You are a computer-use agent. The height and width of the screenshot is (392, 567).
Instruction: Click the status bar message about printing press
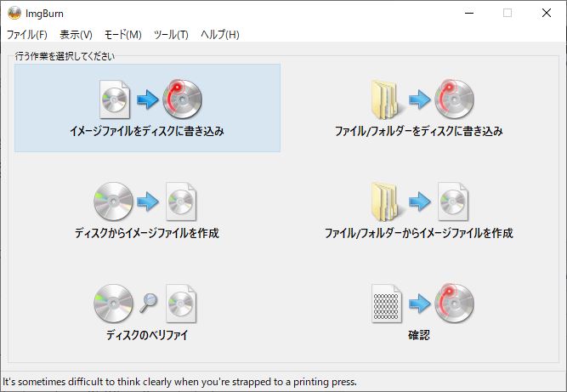(179, 382)
